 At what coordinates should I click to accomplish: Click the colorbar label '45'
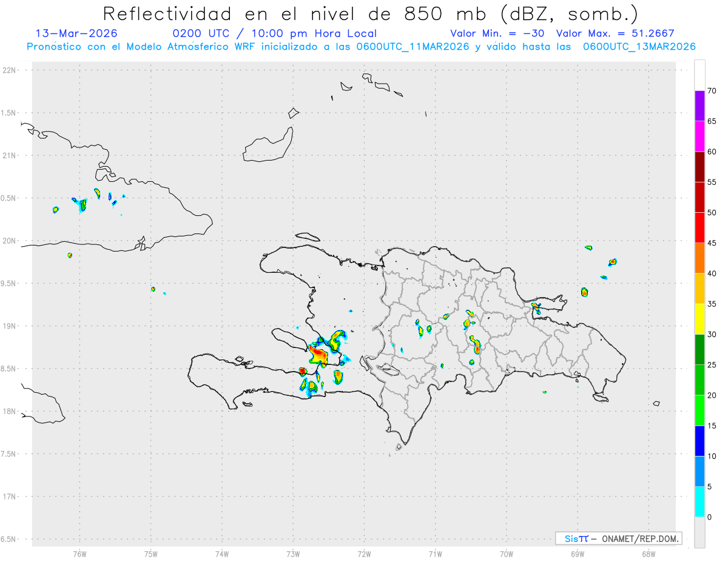click(x=712, y=243)
